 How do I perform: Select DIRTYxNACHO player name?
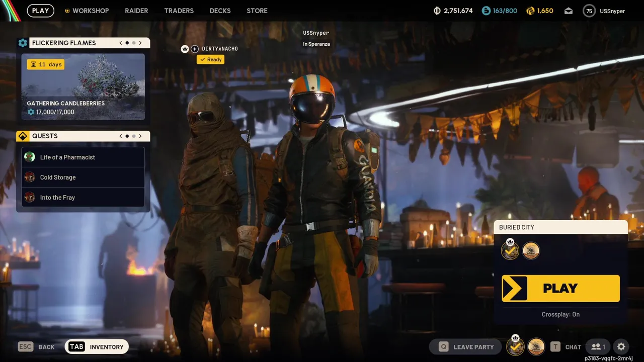coord(220,49)
